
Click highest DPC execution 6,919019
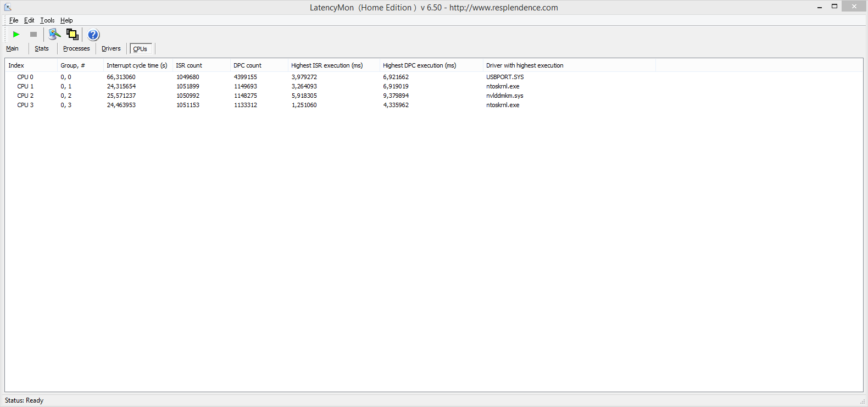[x=396, y=86]
